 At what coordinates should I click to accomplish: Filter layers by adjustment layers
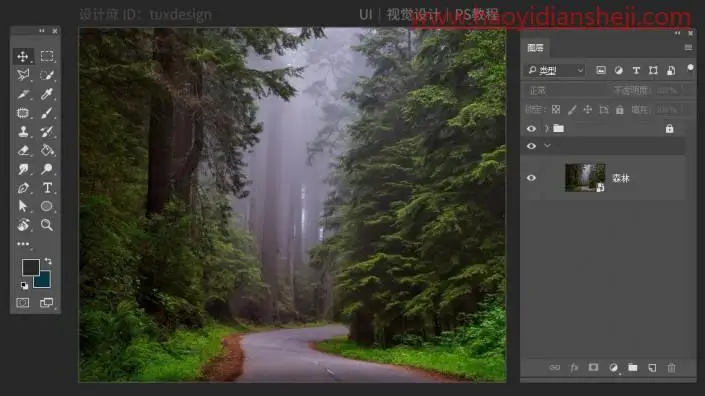pyautogui.click(x=619, y=70)
